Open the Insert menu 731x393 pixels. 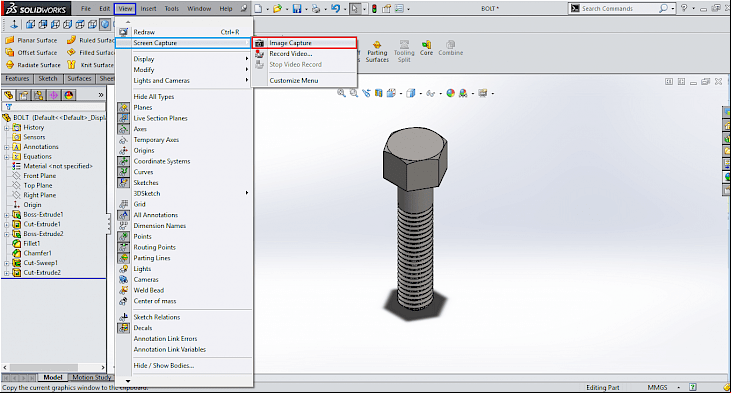click(x=148, y=8)
